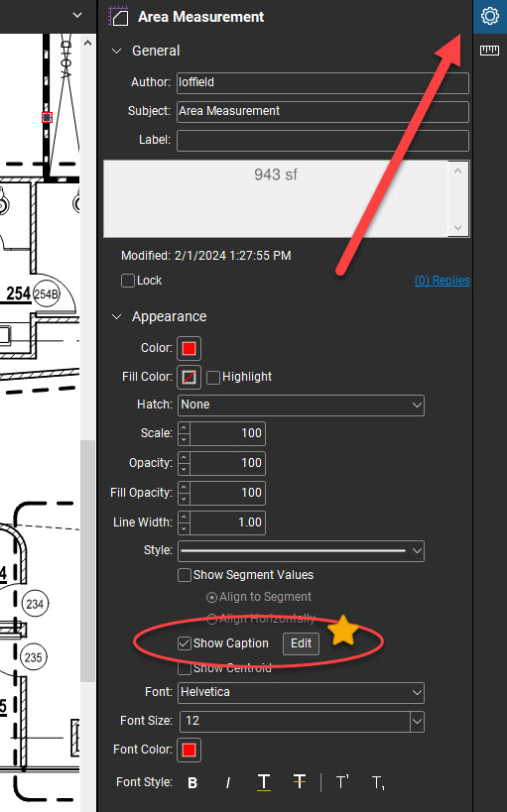Apply superscript font style
Image resolution: width=507 pixels, height=812 pixels.
coord(342,782)
